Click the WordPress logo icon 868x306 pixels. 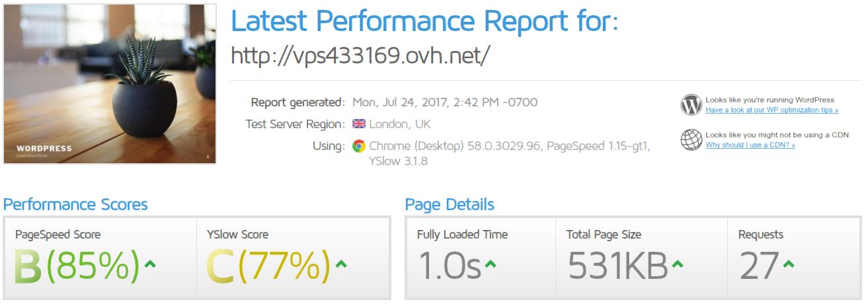click(x=691, y=105)
